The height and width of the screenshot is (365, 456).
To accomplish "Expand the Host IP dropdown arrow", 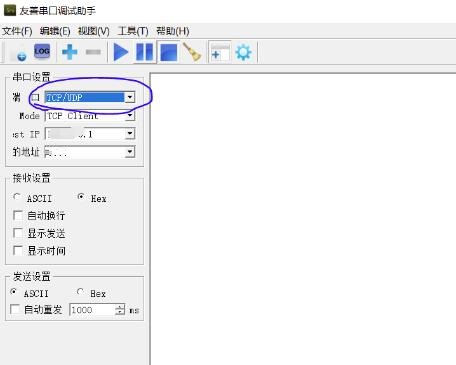I will point(130,134).
